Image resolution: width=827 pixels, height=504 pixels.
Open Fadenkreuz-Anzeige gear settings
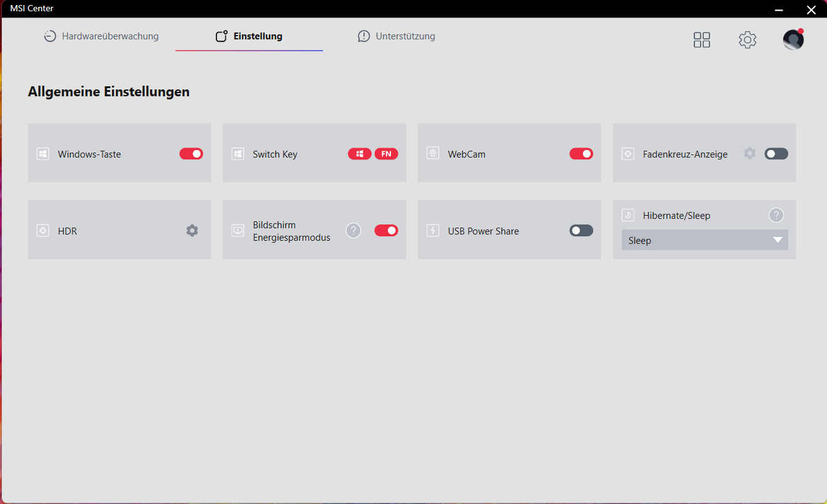coord(749,153)
